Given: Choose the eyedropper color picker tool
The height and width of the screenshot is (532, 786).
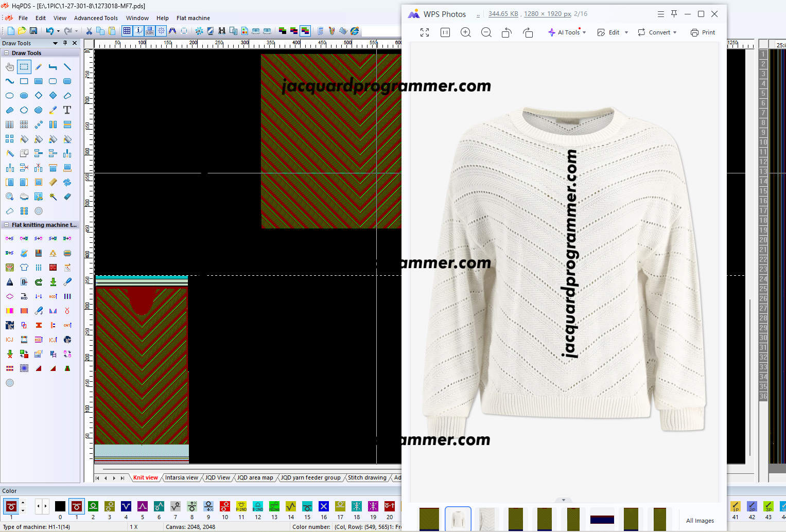Looking at the screenshot, I should click(53, 110).
